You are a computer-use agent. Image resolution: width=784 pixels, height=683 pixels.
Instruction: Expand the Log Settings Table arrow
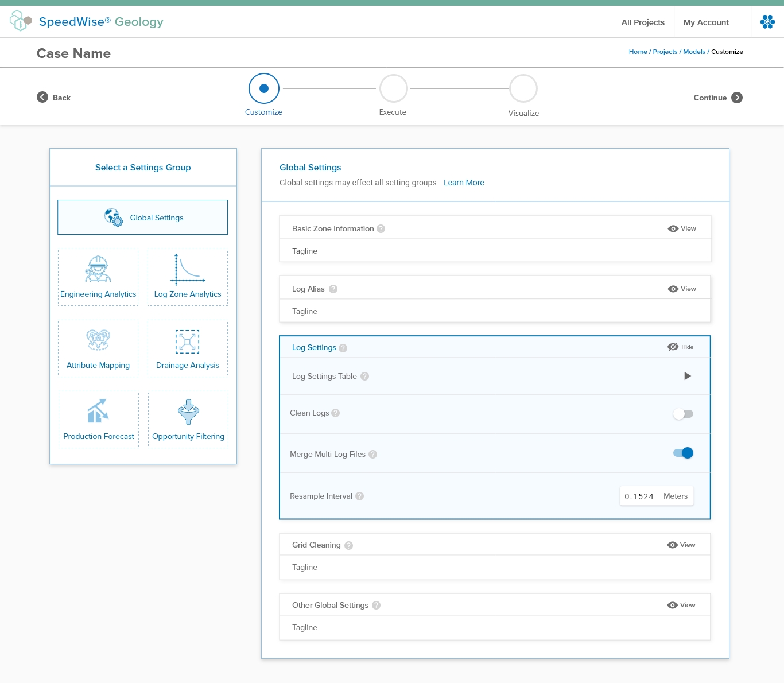pyautogui.click(x=687, y=376)
